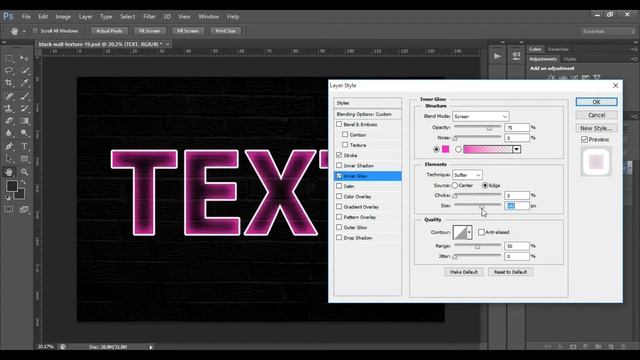Enable the Drop Shadow checkbox
This screenshot has height=360, width=640.
click(x=339, y=237)
